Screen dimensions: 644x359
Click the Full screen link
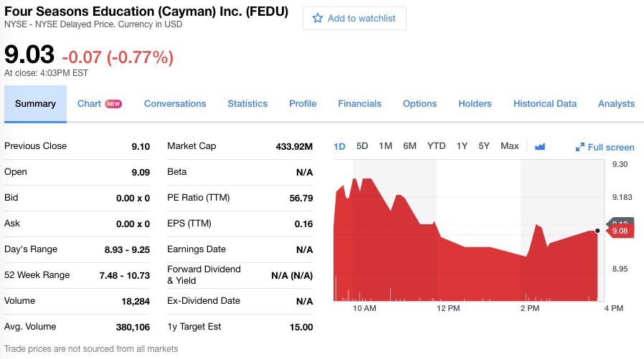[x=605, y=147]
